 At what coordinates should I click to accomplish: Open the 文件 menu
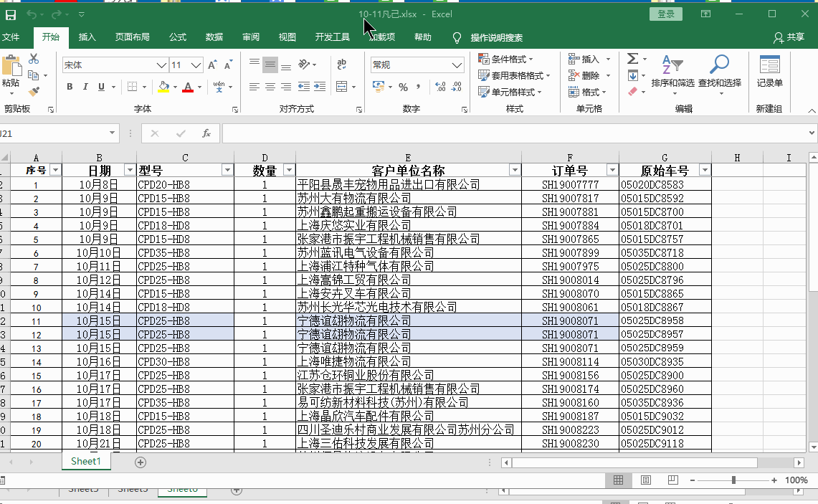pyautogui.click(x=11, y=37)
